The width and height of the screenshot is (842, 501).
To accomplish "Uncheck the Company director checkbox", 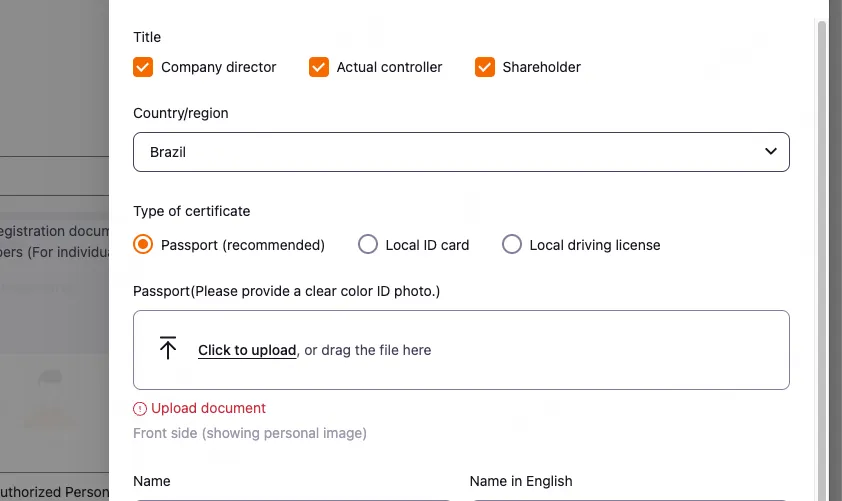I will (x=143, y=67).
